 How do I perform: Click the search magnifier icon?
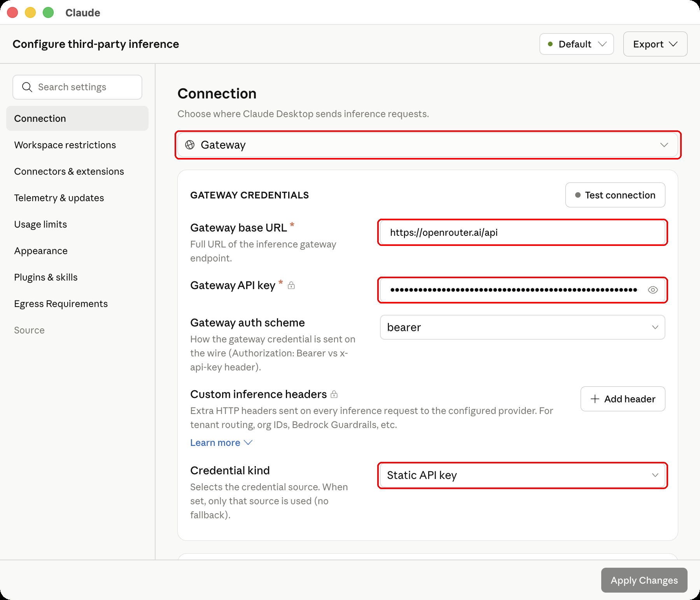coord(27,87)
